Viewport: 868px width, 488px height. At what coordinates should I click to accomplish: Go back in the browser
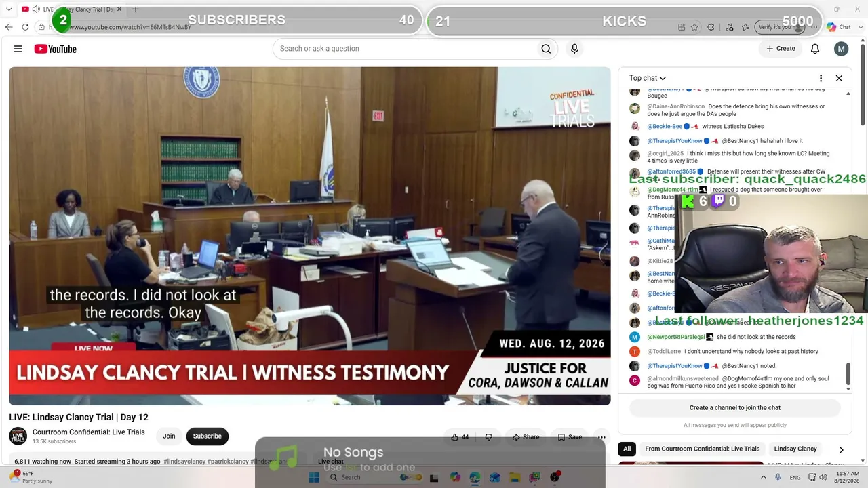pyautogui.click(x=9, y=27)
